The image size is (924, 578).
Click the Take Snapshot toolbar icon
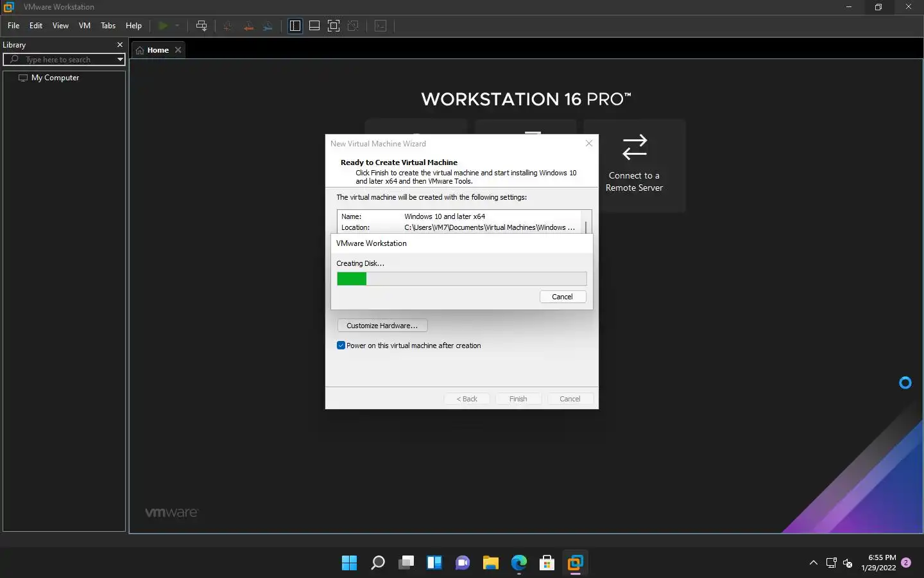click(x=228, y=26)
